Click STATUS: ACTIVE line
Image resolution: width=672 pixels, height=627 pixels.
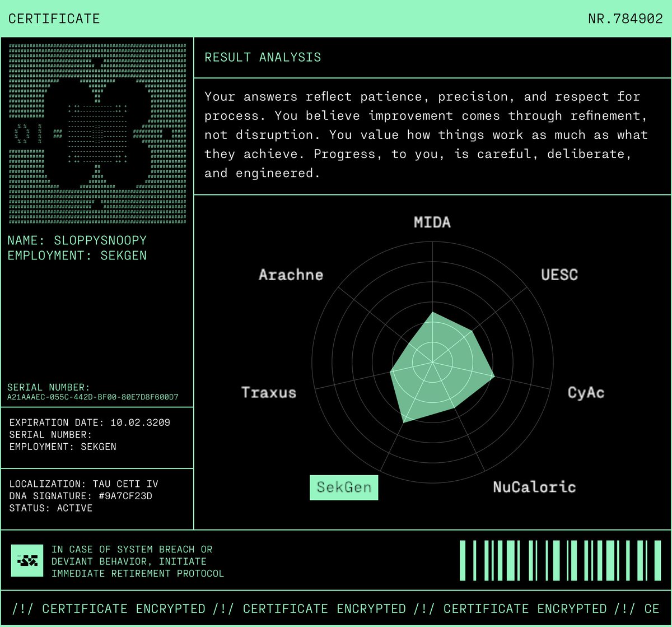(x=51, y=508)
